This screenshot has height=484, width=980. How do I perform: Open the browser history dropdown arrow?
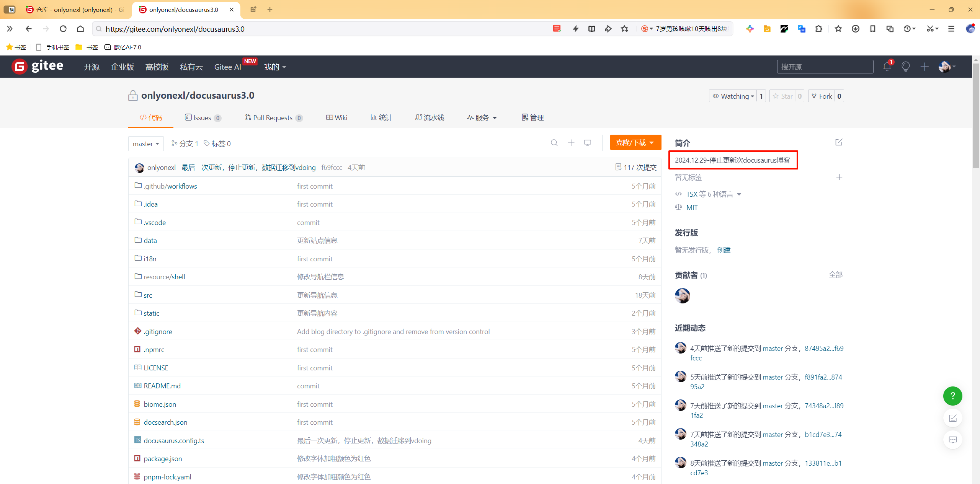coord(914,29)
